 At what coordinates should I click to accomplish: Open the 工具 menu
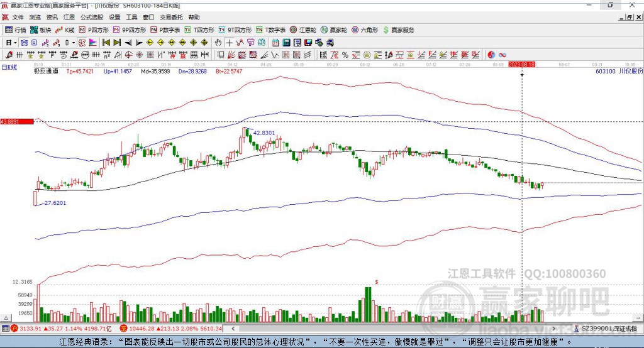(x=131, y=17)
